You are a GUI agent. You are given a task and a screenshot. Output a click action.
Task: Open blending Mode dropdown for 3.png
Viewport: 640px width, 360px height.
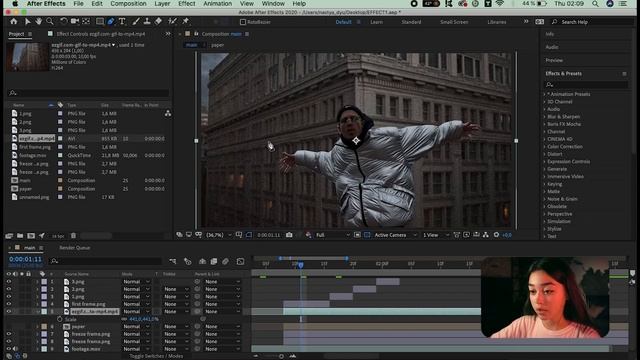click(136, 282)
